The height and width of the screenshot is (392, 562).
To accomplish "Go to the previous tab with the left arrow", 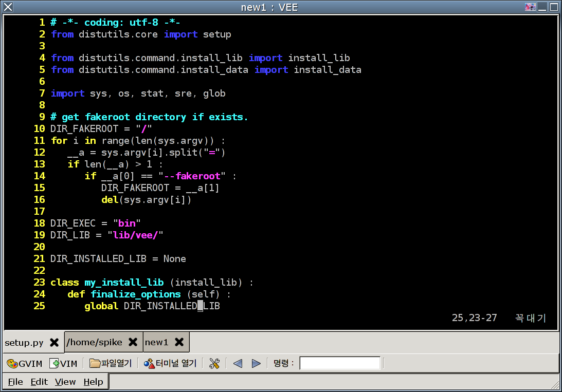I will point(238,364).
